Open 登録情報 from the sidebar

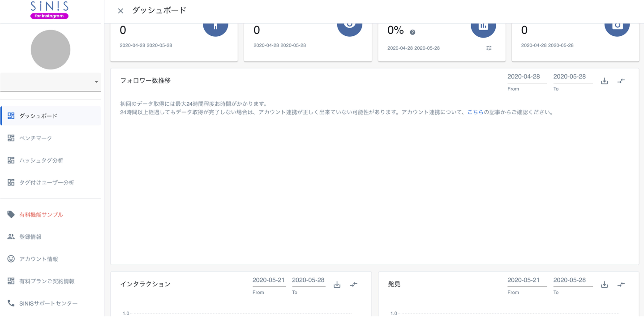(30, 237)
